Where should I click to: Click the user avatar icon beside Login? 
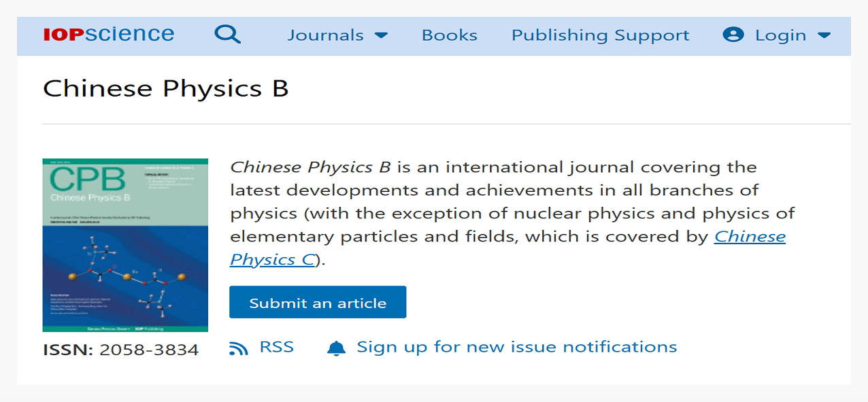coord(733,35)
